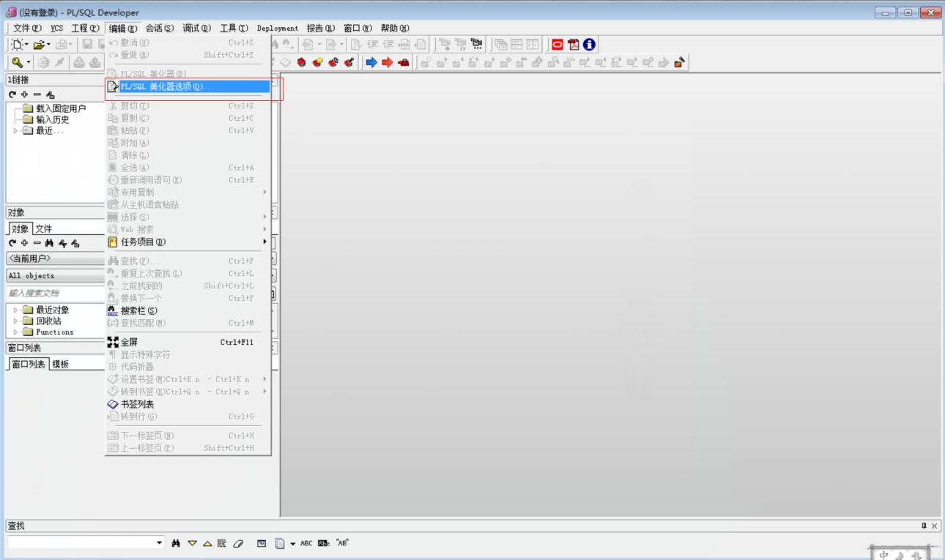Click the blue info circle icon
This screenshot has height=560, width=945.
[x=589, y=45]
